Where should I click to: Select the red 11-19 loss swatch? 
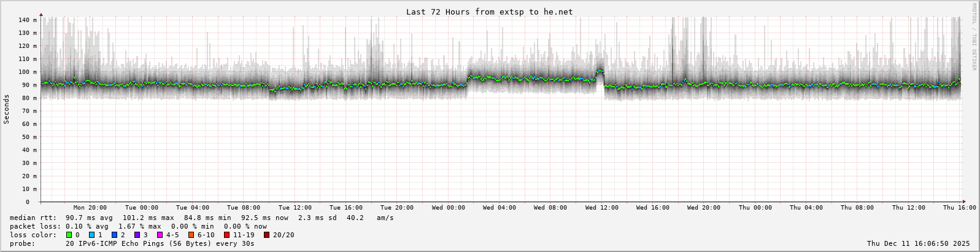(x=226, y=235)
